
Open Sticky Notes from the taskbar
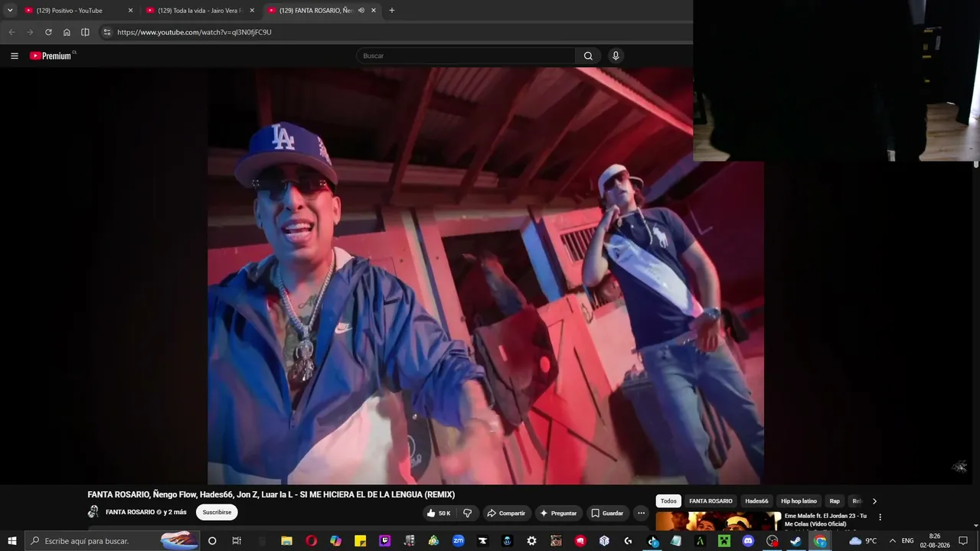[360, 541]
